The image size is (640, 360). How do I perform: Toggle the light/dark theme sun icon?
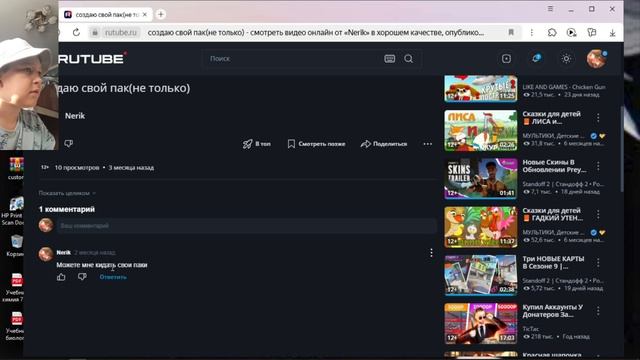coord(566,59)
